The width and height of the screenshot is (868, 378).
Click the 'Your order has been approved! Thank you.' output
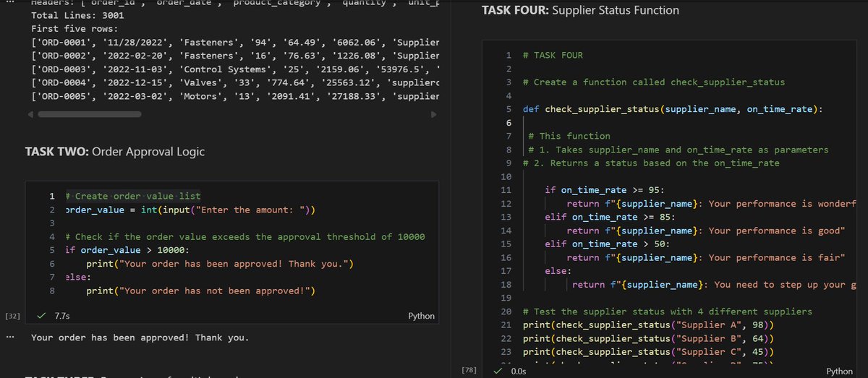[140, 338]
